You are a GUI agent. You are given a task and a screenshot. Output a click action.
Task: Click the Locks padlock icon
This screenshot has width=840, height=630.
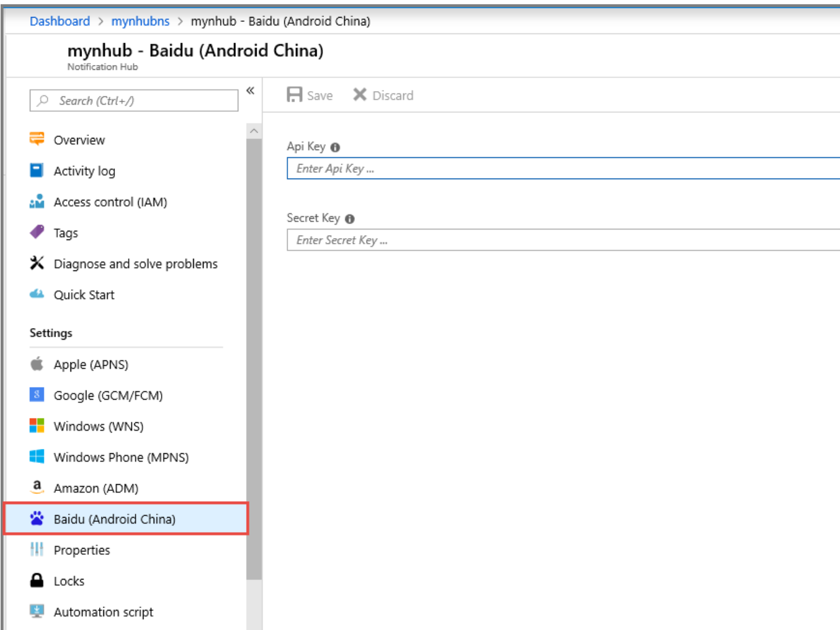[37, 580]
